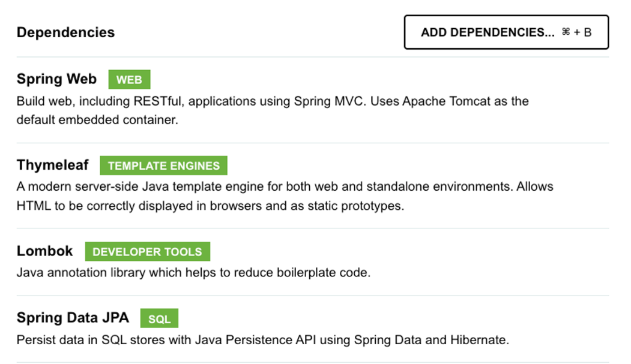Click 'Spring MVC' in the Spring Web description

point(329,101)
